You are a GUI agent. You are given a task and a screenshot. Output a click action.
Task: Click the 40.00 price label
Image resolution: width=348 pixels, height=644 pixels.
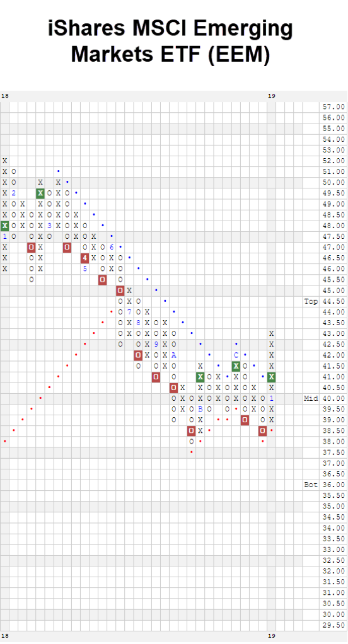(x=333, y=398)
